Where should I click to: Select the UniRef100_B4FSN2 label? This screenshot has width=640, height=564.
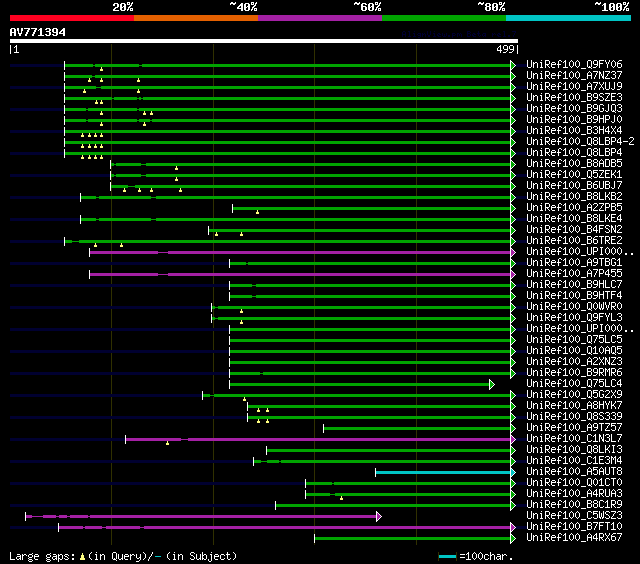click(x=574, y=229)
